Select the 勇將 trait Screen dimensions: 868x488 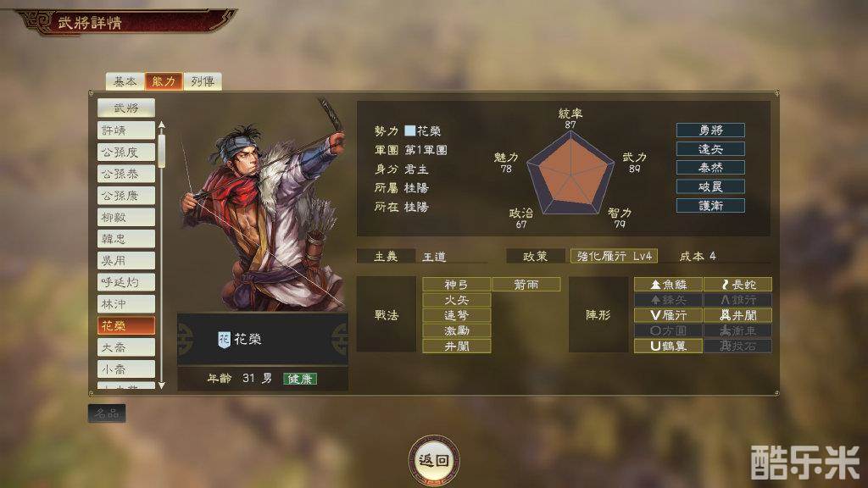[710, 130]
